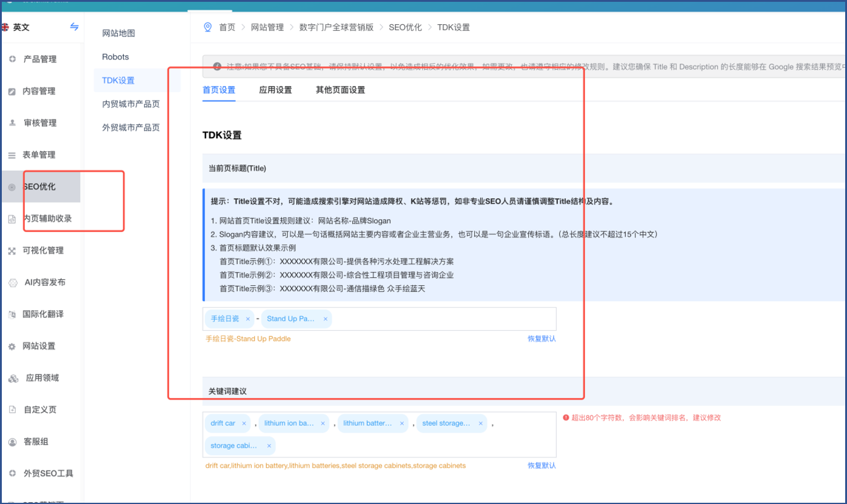The width and height of the screenshot is (847, 504).
Task: Switch to the 应用设置 tab
Action: coord(275,90)
